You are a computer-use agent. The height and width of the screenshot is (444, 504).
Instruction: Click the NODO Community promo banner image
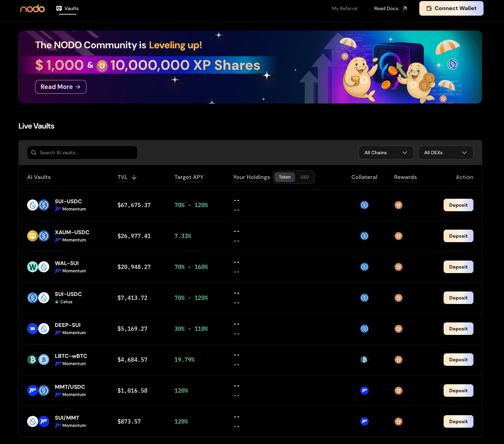(x=250, y=67)
